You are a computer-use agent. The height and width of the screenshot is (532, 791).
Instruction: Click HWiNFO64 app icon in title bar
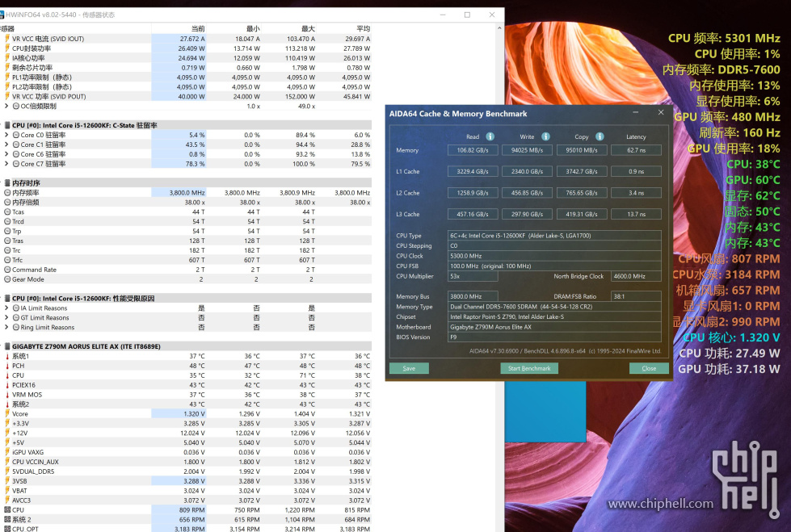tap(2, 15)
